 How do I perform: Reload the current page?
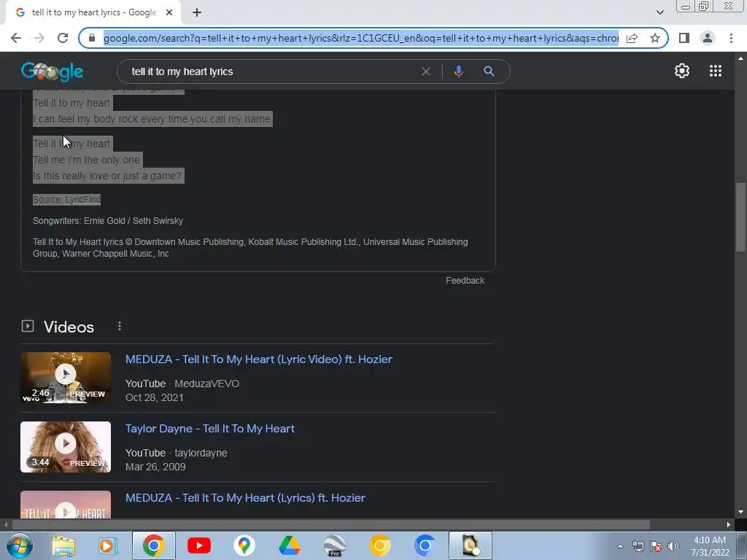[63, 38]
